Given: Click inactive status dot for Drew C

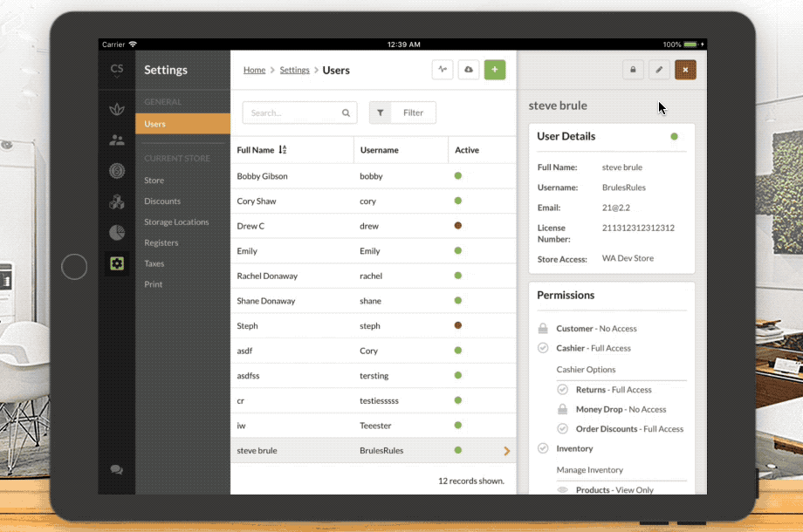Looking at the screenshot, I should (458, 225).
